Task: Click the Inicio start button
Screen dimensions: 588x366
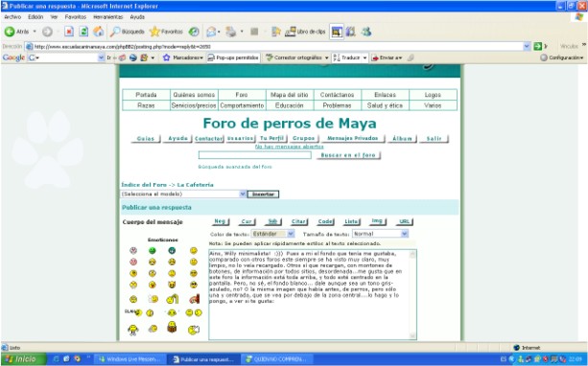Action: coord(23,359)
